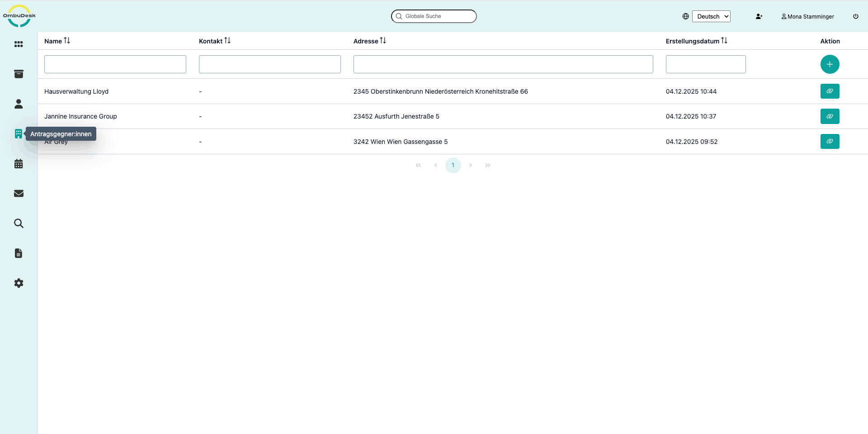This screenshot has width=868, height=434.
Task: Open the magnifier search icon in sidebar
Action: point(19,224)
